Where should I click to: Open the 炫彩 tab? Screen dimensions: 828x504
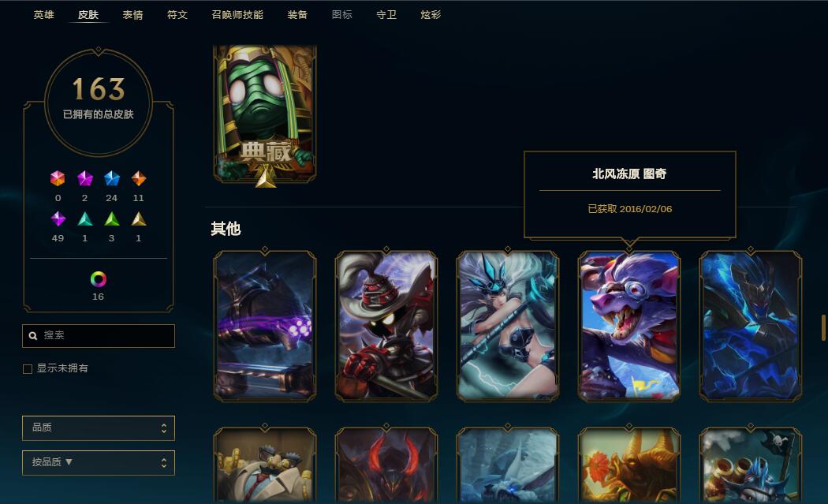(431, 15)
